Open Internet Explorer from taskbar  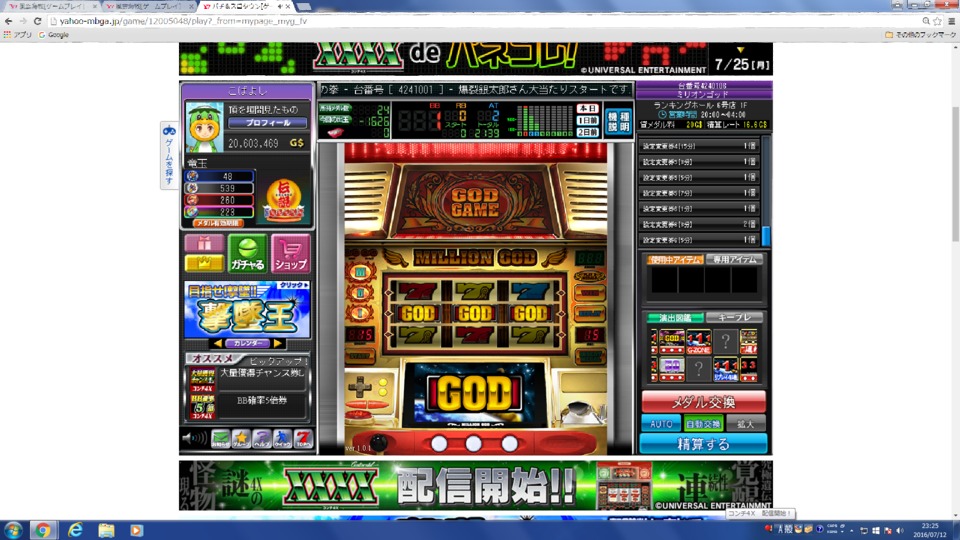point(75,530)
